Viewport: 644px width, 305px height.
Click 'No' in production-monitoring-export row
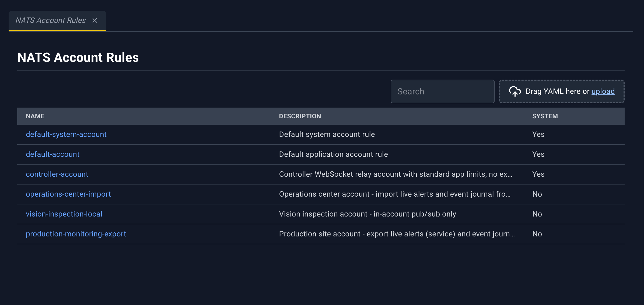[x=537, y=234]
